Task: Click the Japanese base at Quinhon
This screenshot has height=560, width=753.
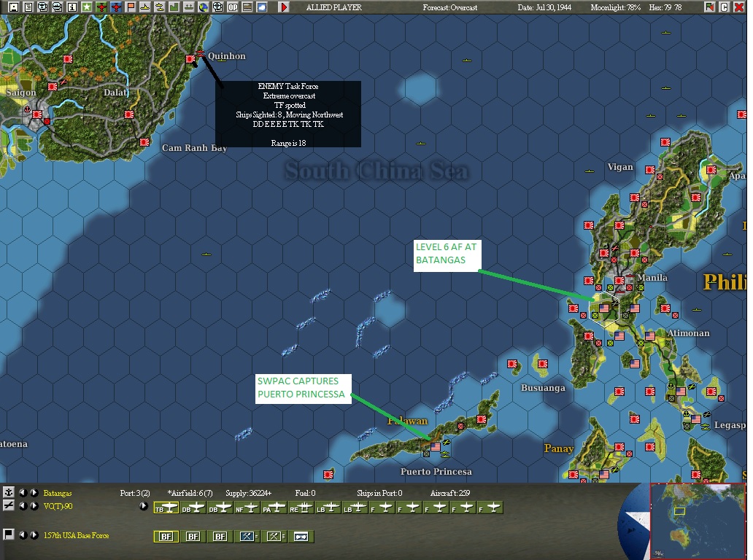Action: click(x=190, y=59)
